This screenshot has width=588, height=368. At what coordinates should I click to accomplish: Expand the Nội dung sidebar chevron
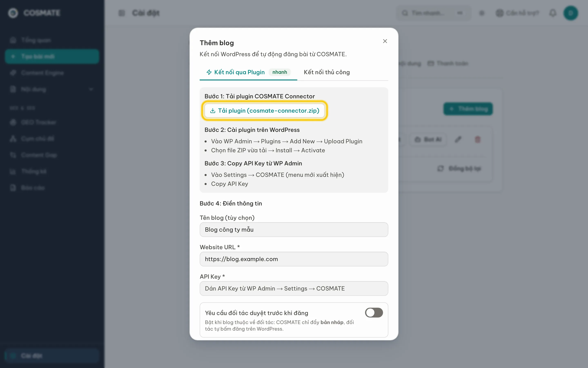point(91,89)
